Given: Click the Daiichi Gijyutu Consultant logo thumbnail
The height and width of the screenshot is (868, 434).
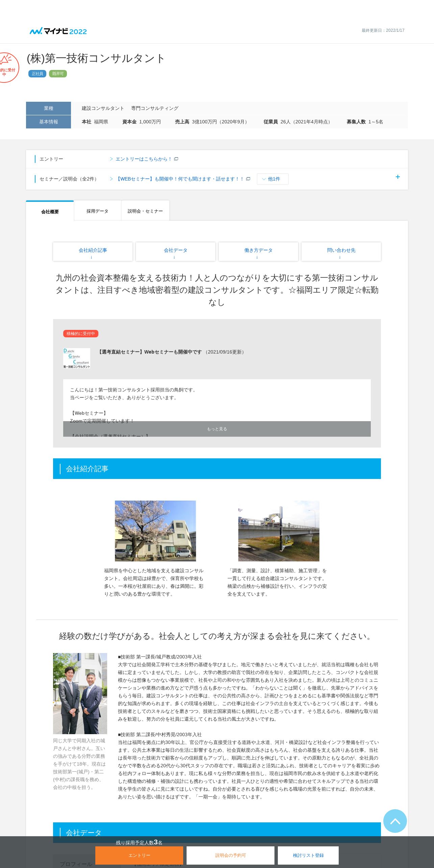Looking at the screenshot, I should (77, 358).
